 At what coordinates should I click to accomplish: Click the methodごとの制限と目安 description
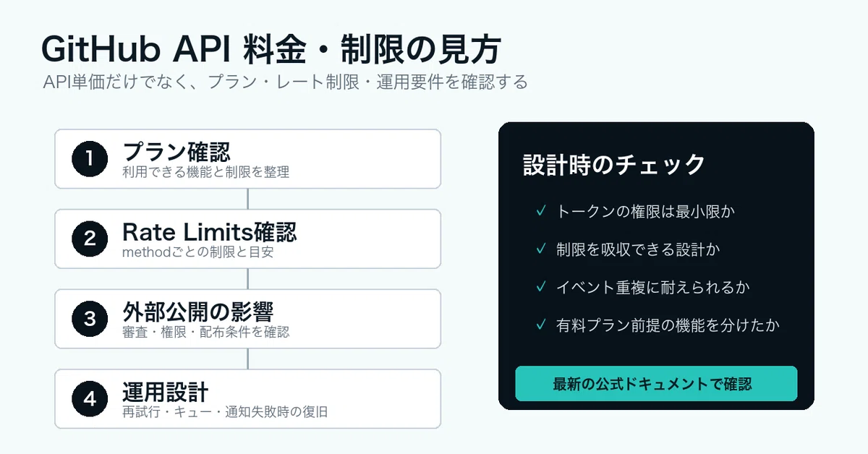(198, 252)
